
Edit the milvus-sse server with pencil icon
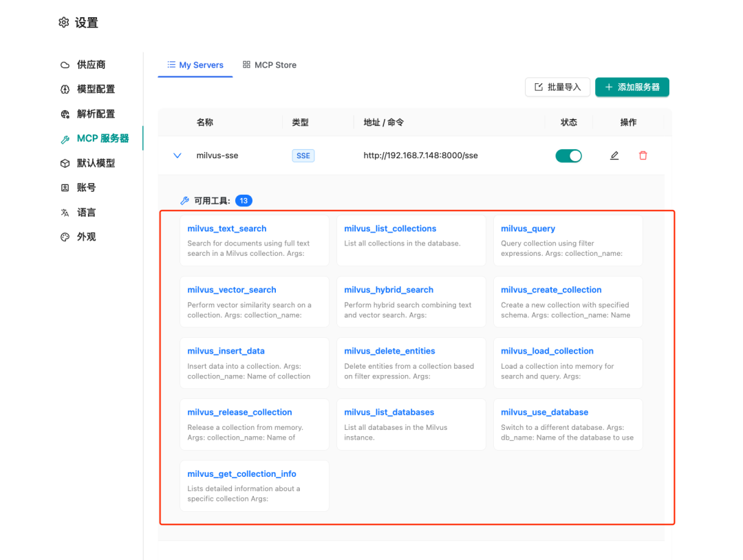point(614,155)
